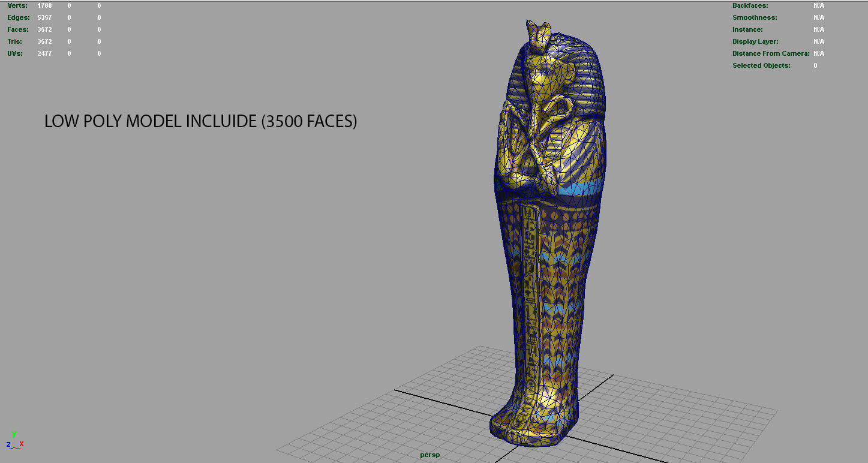Click the 3572 value in Faces row
Viewport: 868px width, 463px height.
[44, 29]
